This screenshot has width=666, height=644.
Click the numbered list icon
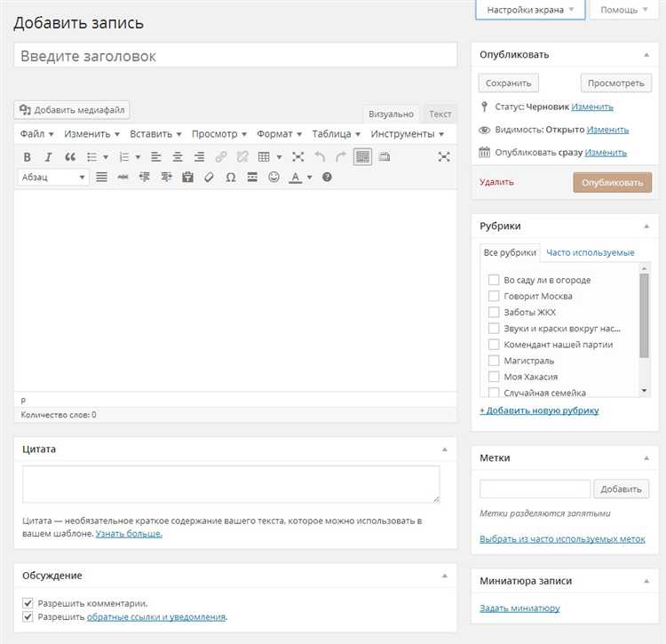point(124,157)
